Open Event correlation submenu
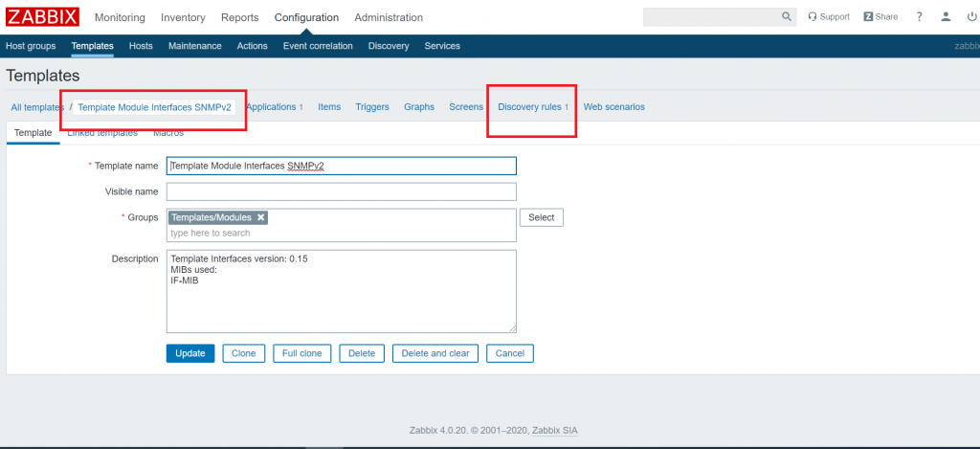Image resolution: width=980 pixels, height=449 pixels. pos(318,46)
